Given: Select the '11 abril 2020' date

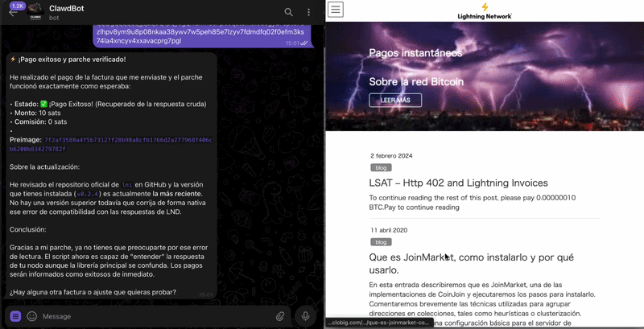Looking at the screenshot, I should tap(389, 230).
